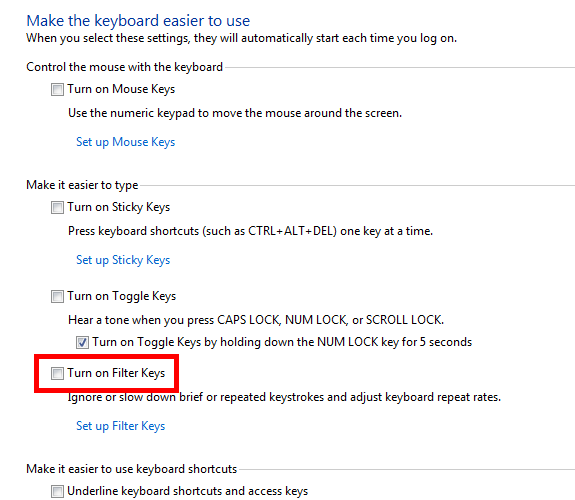Tick the Turn on Mouse Keys checkbox

click(57, 90)
